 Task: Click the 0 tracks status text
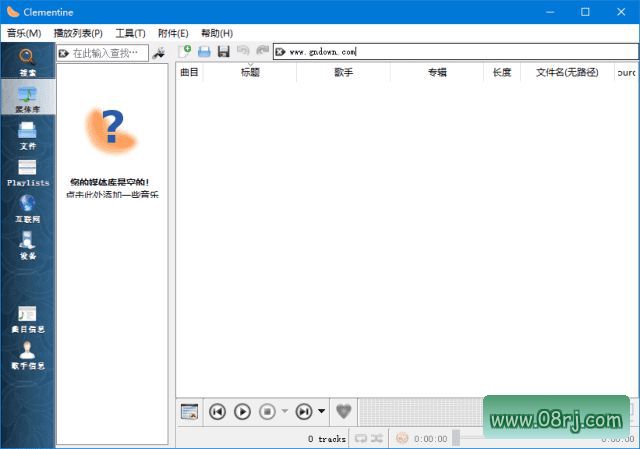pos(327,439)
